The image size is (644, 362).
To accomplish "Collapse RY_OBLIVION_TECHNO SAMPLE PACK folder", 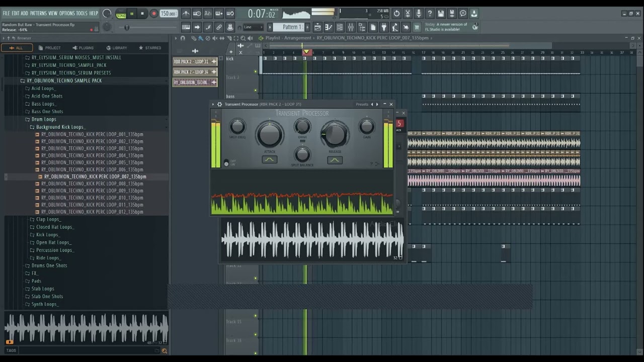I will point(64,80).
